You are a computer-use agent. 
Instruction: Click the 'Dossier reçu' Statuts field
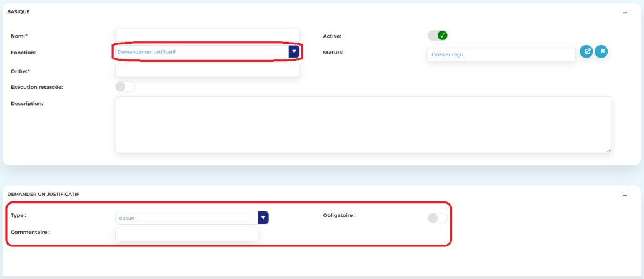click(501, 54)
